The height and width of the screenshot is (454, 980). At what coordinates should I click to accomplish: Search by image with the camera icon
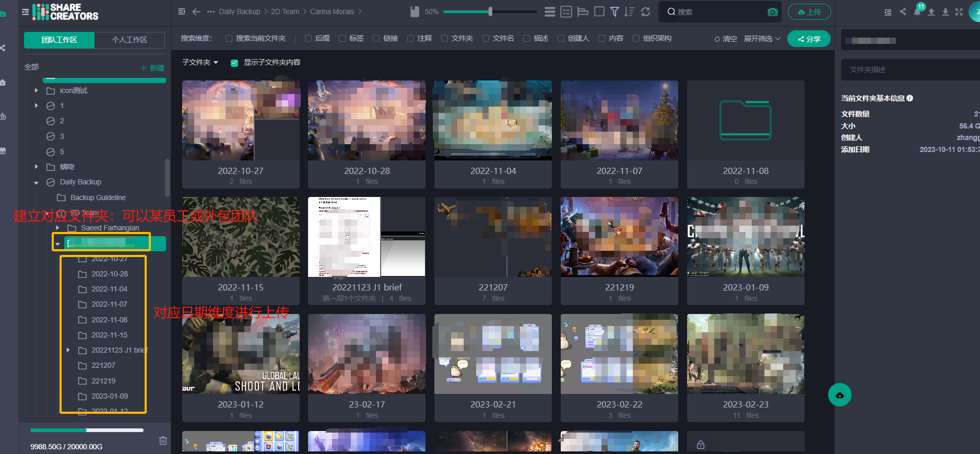pos(773,11)
